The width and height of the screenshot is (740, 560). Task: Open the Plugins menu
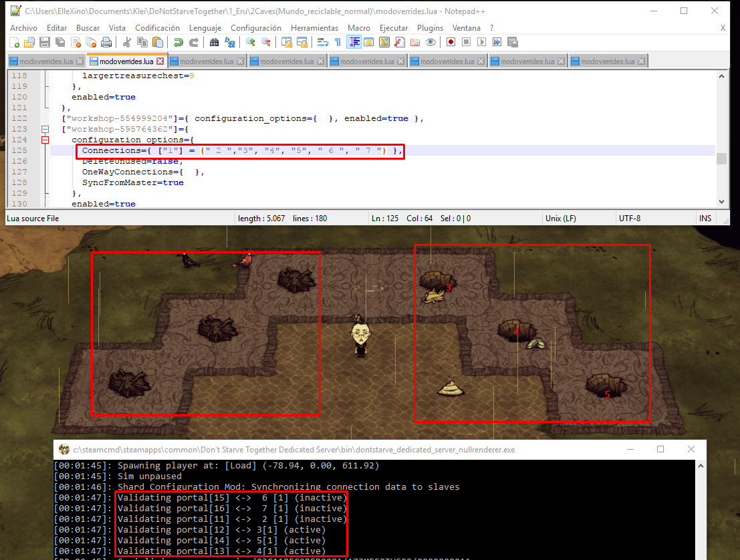point(430,28)
